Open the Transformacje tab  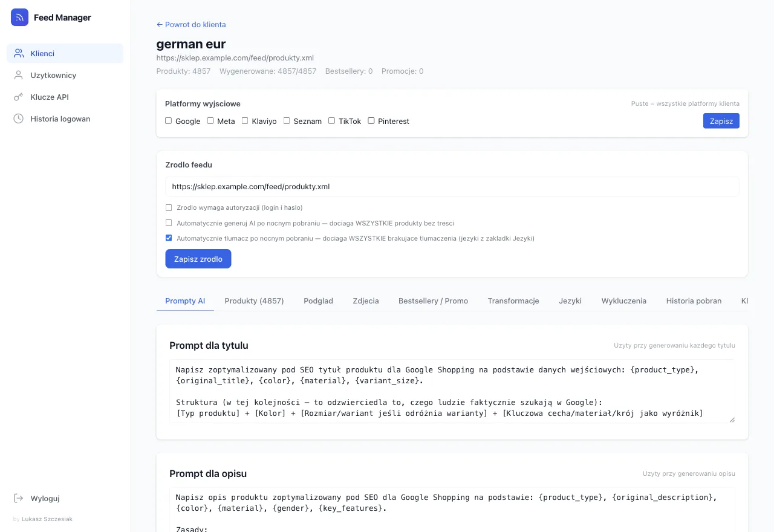pos(513,300)
